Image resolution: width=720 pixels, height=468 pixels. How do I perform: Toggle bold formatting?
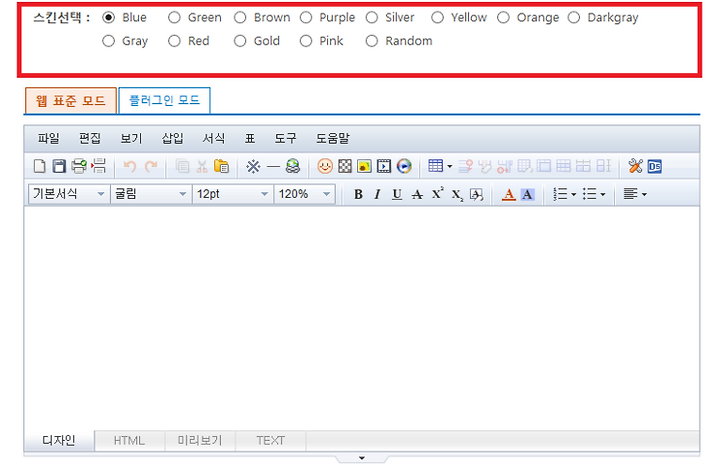click(x=358, y=195)
